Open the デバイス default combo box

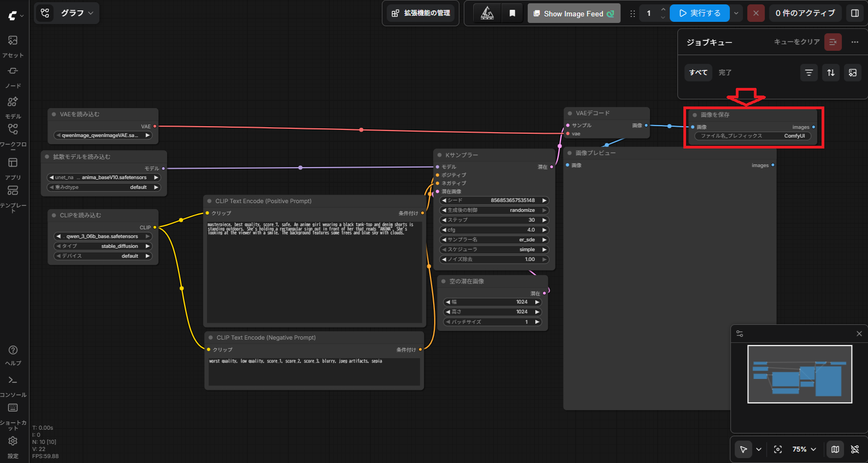coord(103,256)
